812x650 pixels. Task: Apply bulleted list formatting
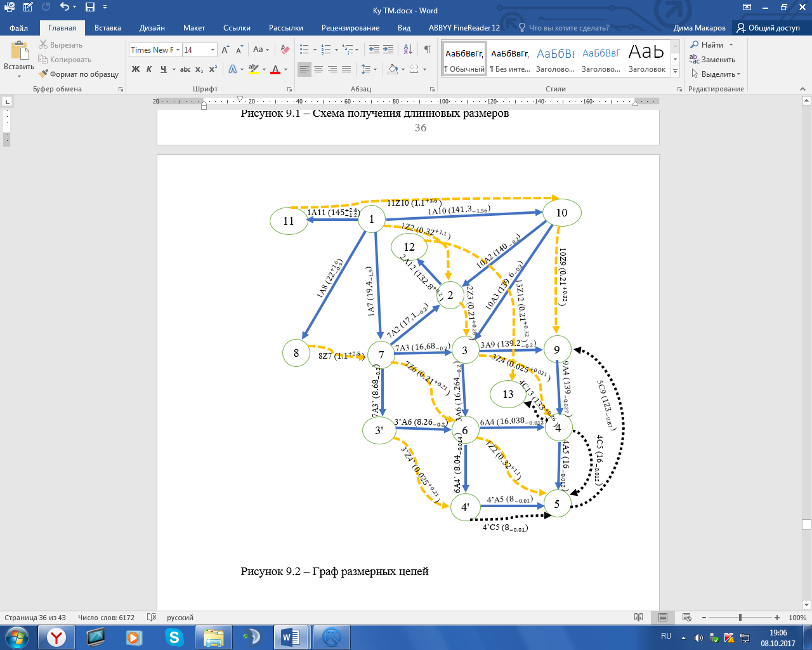tap(304, 50)
